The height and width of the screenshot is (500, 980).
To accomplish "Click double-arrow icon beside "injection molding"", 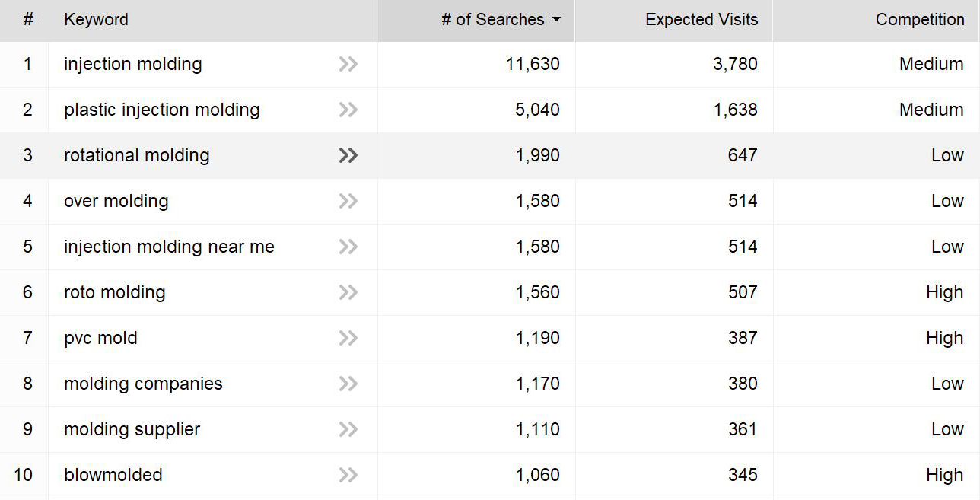I will click(x=348, y=65).
